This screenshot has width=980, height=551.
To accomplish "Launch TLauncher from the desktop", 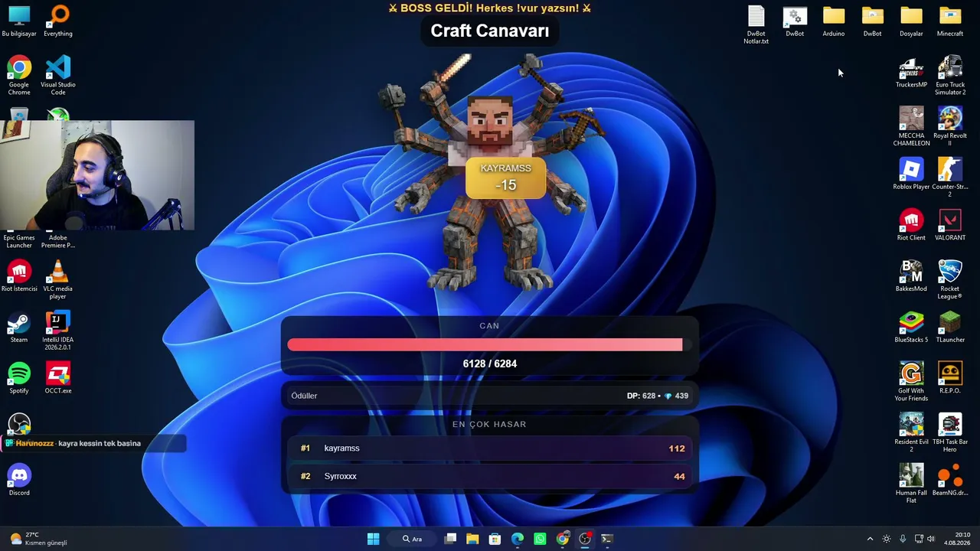I will [x=950, y=328].
